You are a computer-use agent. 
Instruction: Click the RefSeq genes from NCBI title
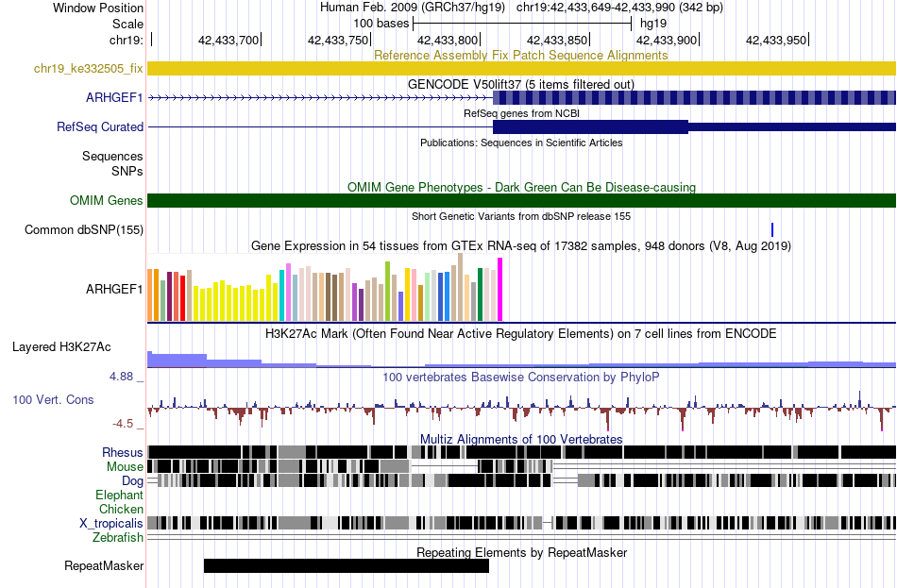(x=521, y=113)
